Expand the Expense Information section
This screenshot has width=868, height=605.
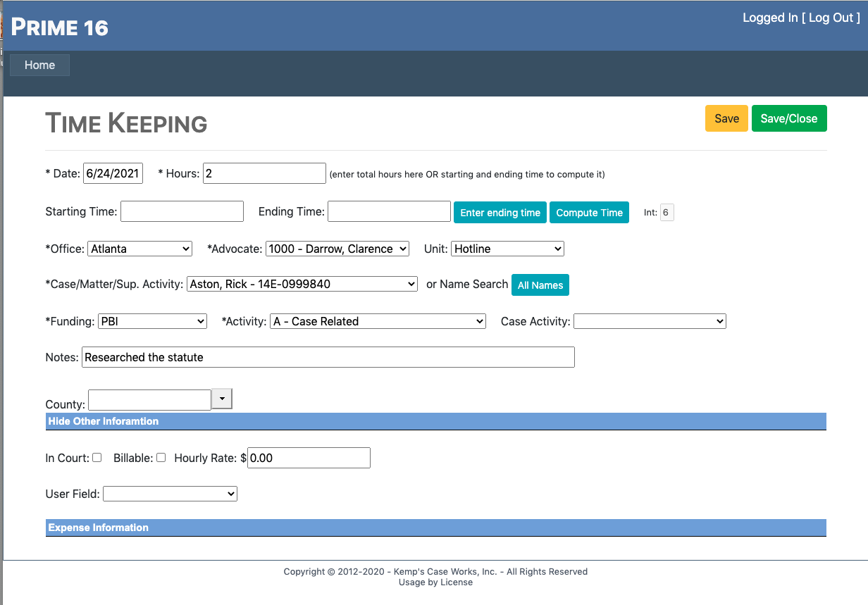tap(99, 528)
